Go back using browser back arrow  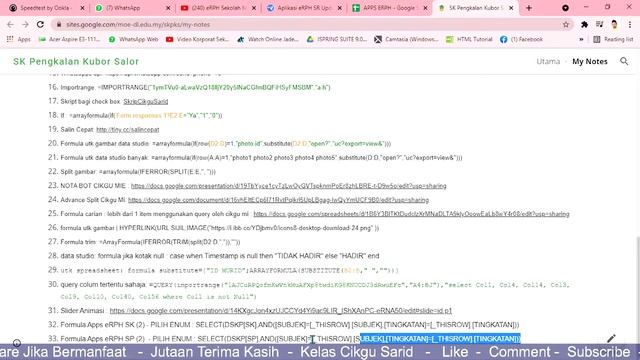point(10,24)
